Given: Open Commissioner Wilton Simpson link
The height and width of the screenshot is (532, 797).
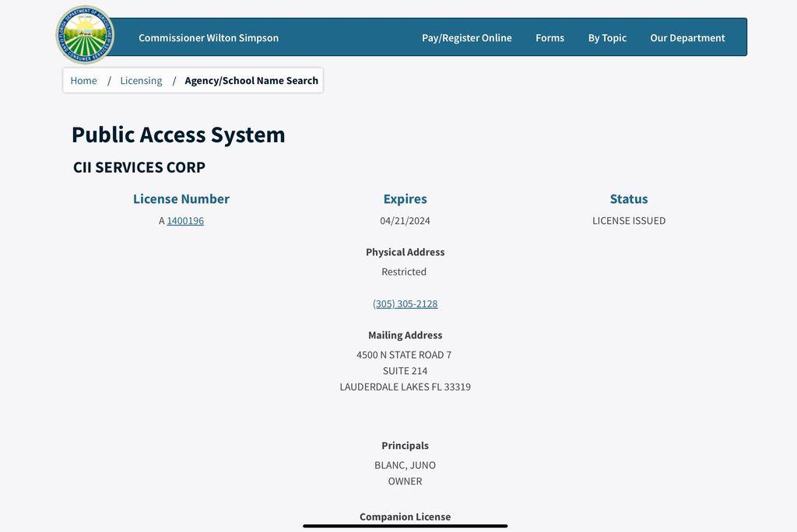Looking at the screenshot, I should (209, 38).
